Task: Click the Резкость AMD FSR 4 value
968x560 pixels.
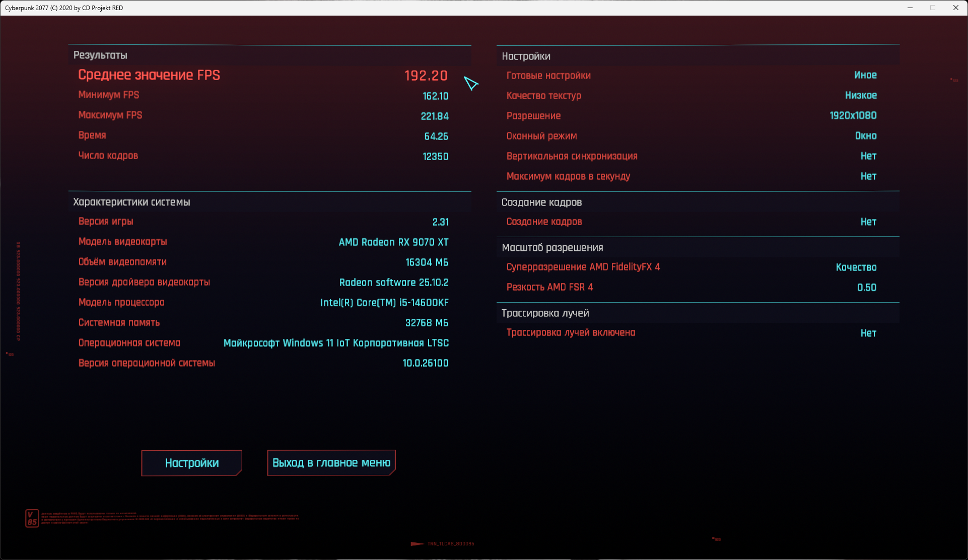Action: point(866,288)
